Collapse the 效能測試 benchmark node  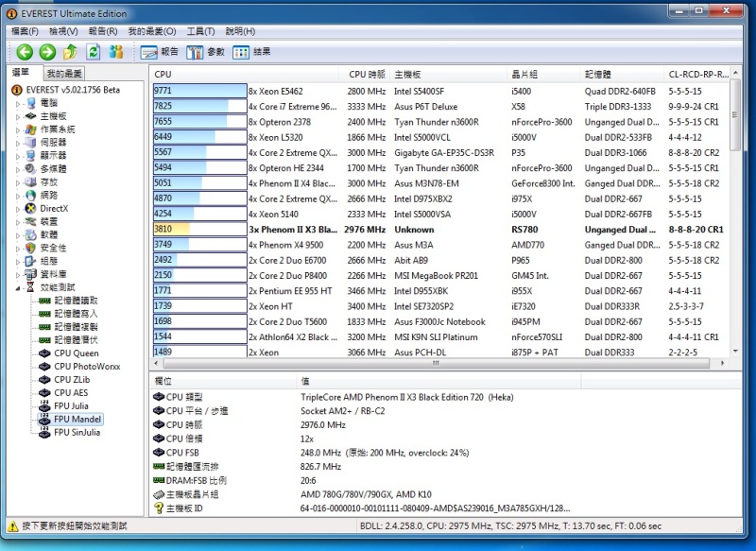(18, 288)
